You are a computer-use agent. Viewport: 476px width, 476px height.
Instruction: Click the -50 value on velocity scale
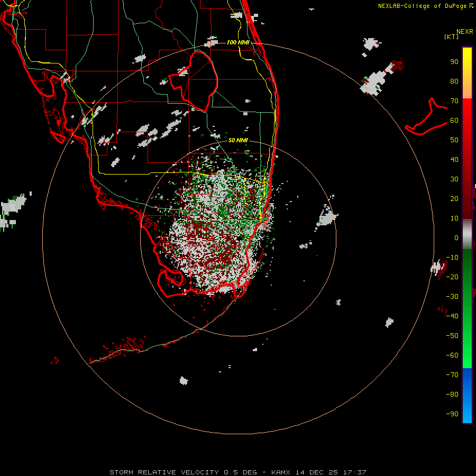pyautogui.click(x=452, y=336)
